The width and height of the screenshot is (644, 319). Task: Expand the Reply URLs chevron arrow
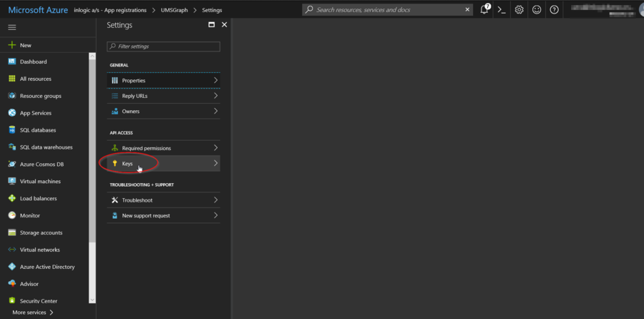(215, 96)
